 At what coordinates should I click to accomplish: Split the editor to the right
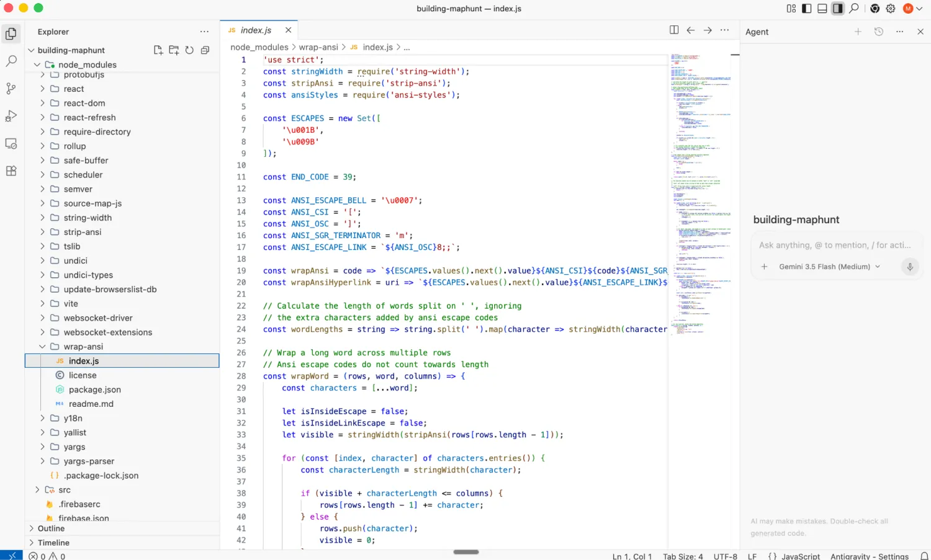pos(674,30)
